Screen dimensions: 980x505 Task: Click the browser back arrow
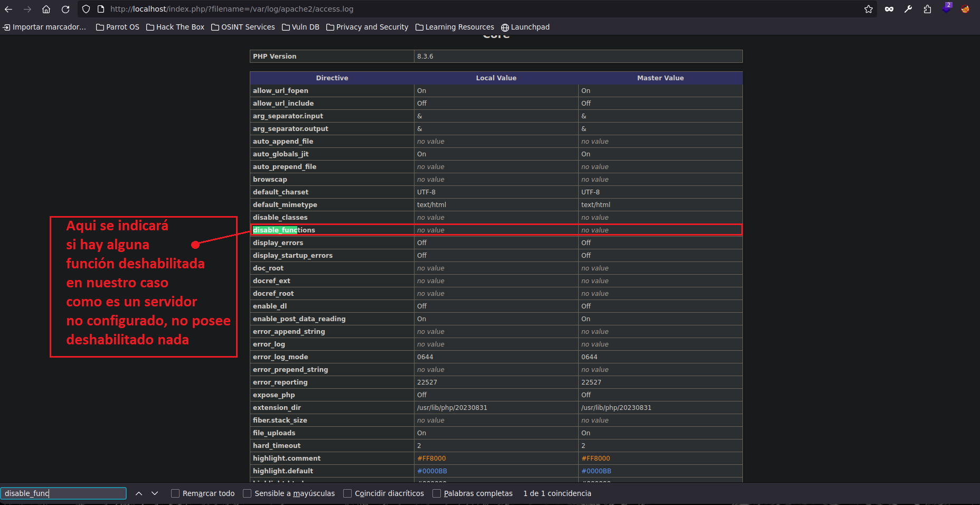8,9
